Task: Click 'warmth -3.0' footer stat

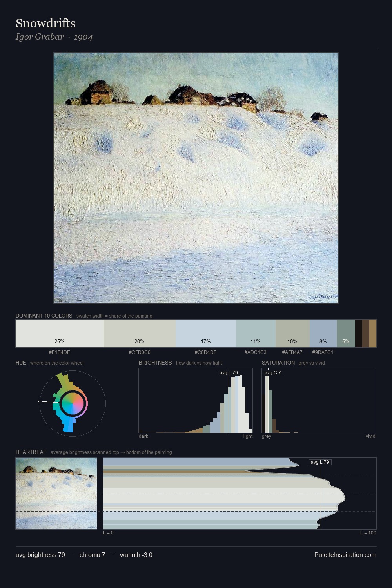Action: [136, 555]
